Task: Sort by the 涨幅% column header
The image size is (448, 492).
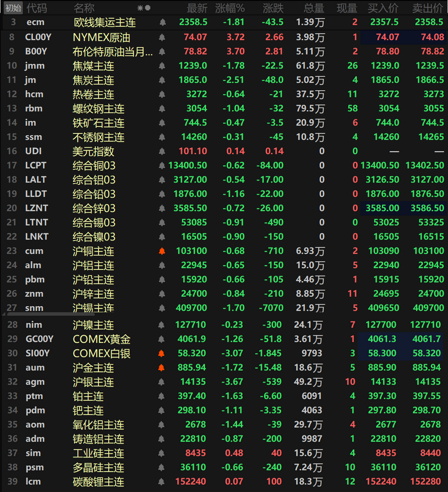Action: click(230, 8)
